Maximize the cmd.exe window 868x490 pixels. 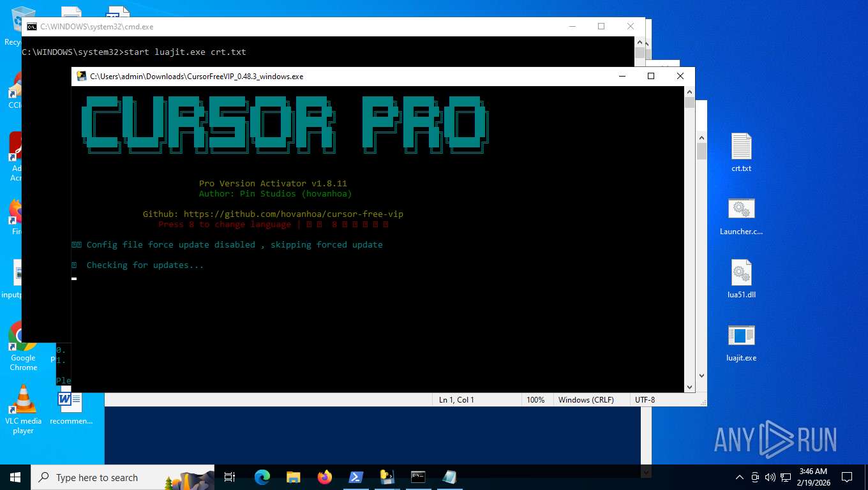point(601,26)
